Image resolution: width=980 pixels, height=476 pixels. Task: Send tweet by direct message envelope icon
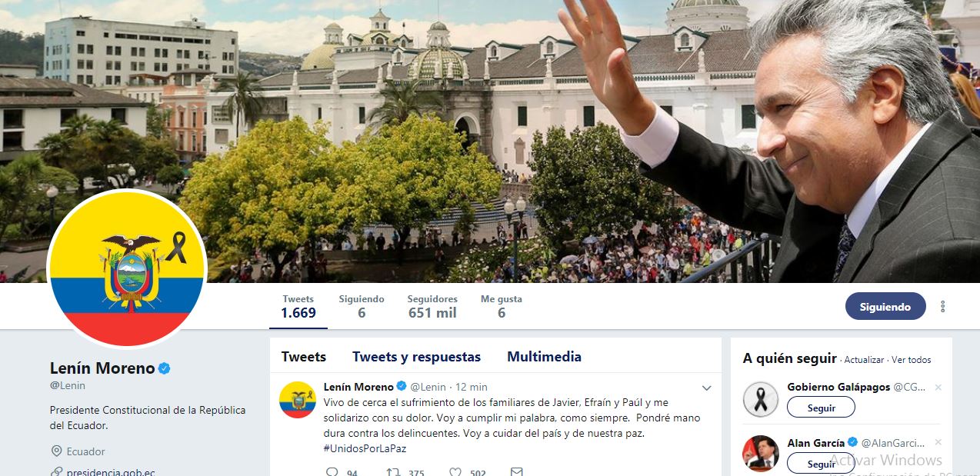tap(517, 471)
